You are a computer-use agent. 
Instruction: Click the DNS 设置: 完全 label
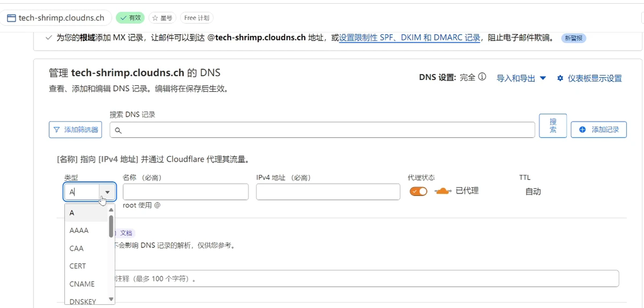(447, 77)
